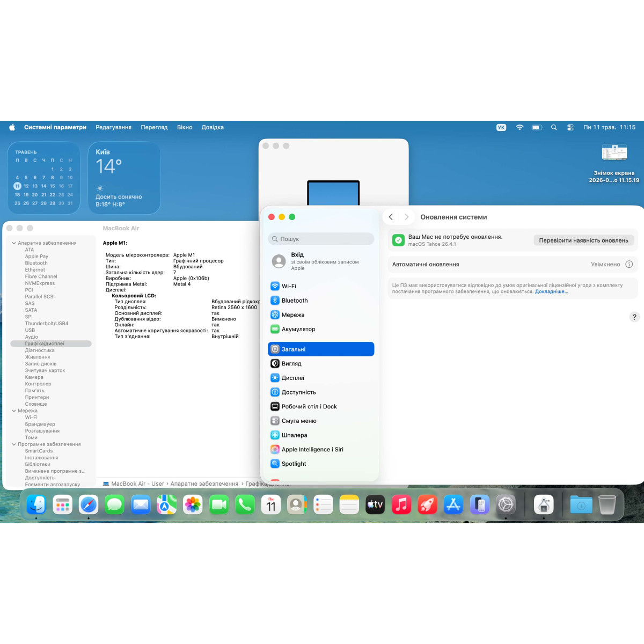Click the УК input source indicator
This screenshot has height=644, width=644.
[501, 128]
